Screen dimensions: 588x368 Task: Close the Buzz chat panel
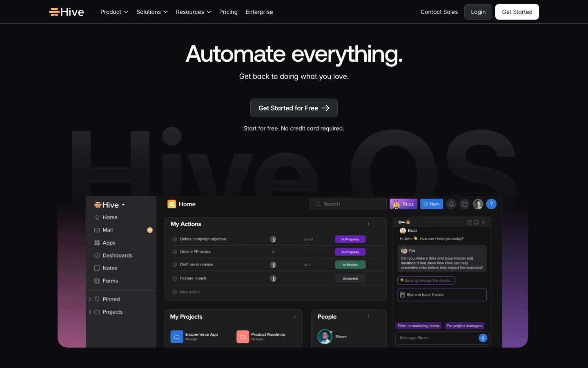pyautogui.click(x=483, y=222)
